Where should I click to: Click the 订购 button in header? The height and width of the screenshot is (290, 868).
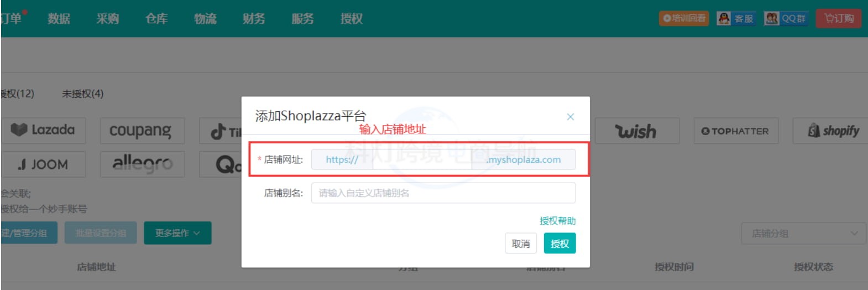pos(839,18)
